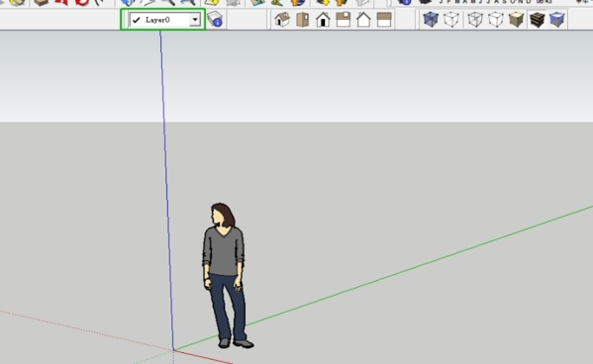Select Monochrome face style
This screenshot has width=593, height=364.
pyautogui.click(x=557, y=19)
